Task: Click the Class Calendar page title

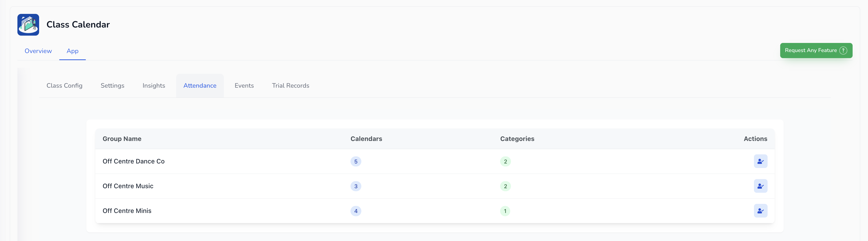Action: (78, 25)
